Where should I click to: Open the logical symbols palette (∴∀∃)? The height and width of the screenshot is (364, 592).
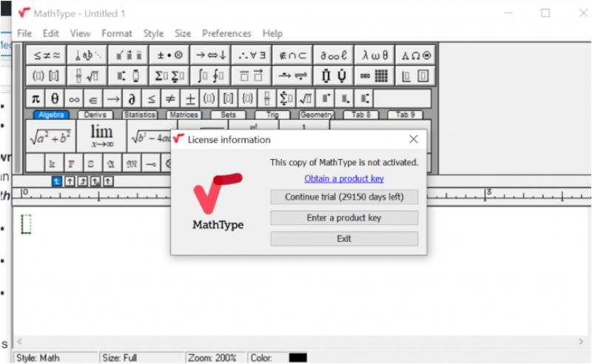[252, 55]
